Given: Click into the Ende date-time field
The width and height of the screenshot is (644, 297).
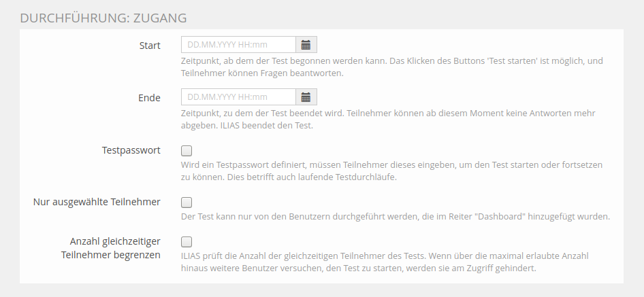Looking at the screenshot, I should (238, 97).
